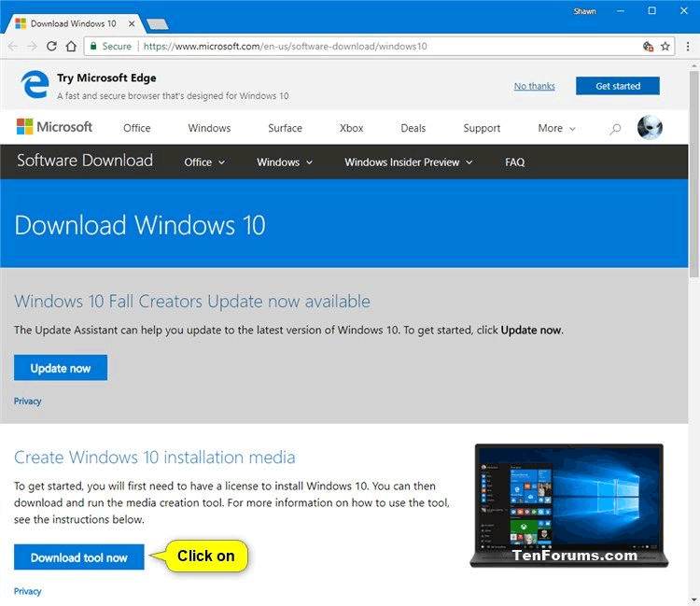Click the Software Download heading link
Image resolution: width=700 pixels, height=606 pixels.
click(85, 161)
